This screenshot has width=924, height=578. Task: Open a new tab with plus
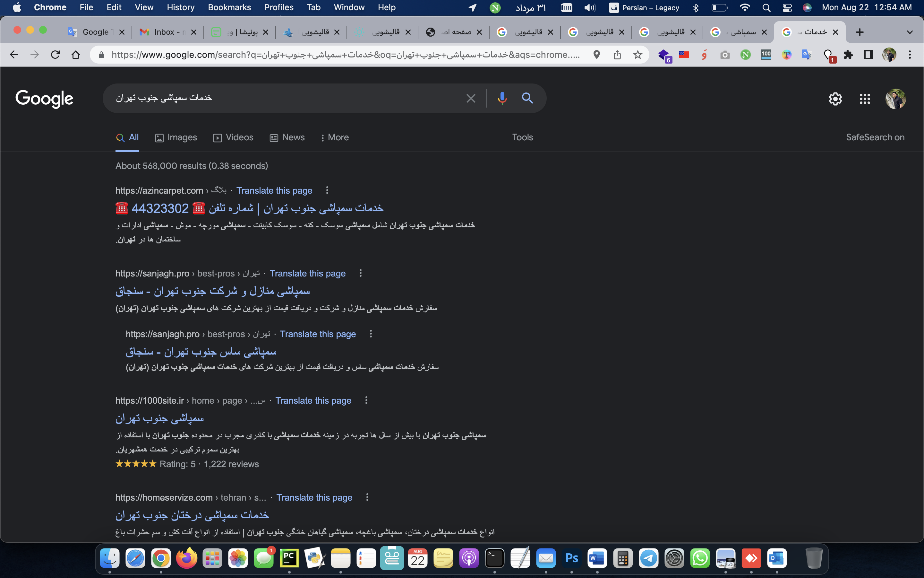860,32
